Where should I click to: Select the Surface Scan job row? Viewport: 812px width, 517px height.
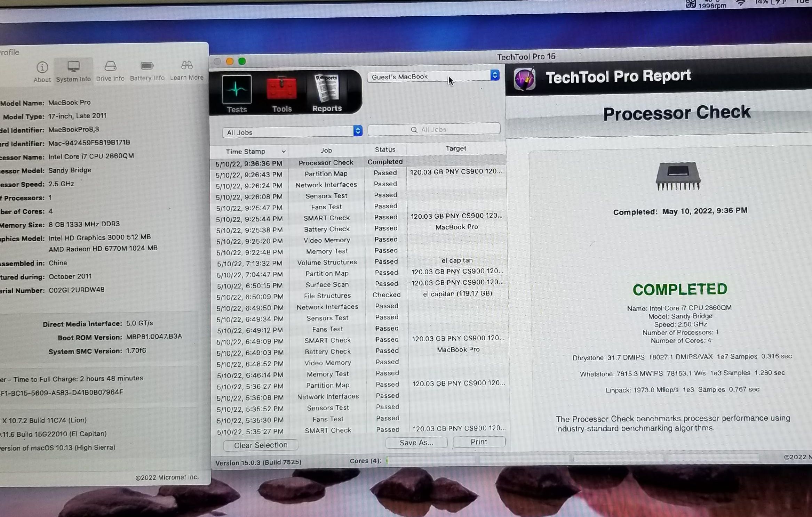[x=359, y=284]
